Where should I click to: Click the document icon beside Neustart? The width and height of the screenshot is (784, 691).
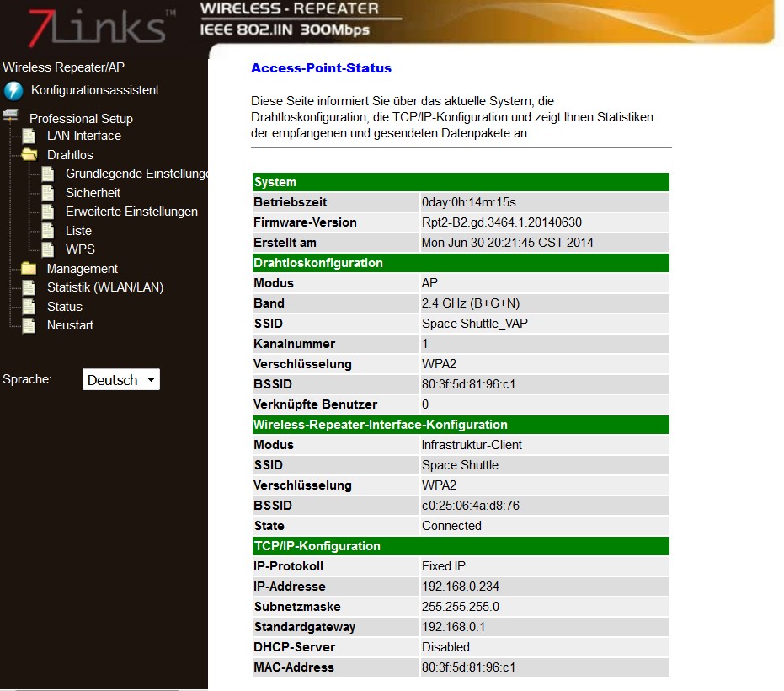(x=29, y=325)
